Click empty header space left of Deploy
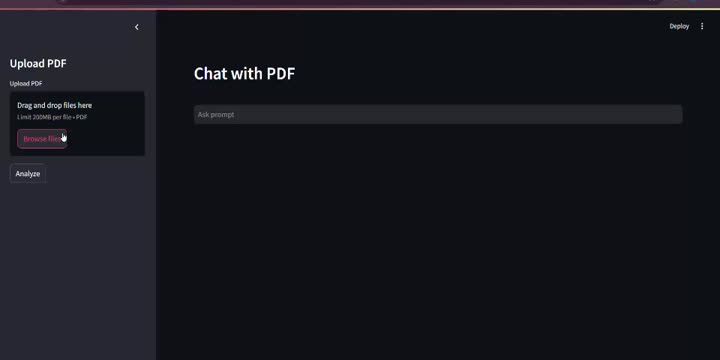The height and width of the screenshot is (360, 720). (x=459, y=26)
